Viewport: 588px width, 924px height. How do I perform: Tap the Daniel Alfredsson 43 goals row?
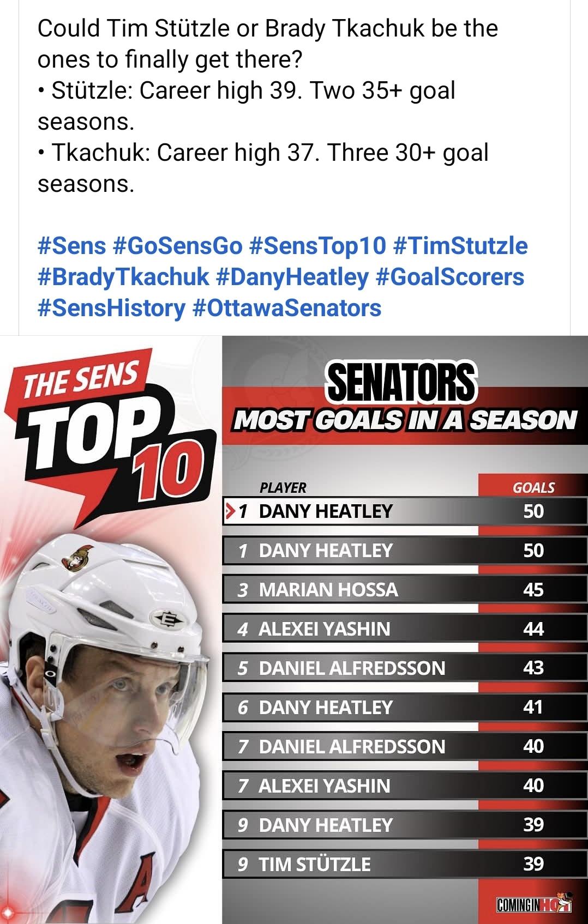(x=404, y=668)
